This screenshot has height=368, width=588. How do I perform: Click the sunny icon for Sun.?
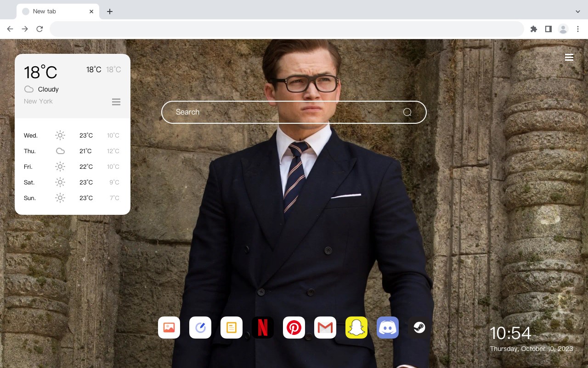click(x=60, y=198)
